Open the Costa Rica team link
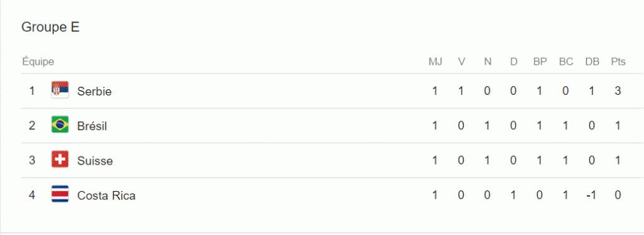Image resolution: width=644 pixels, height=235 pixels. [106, 195]
